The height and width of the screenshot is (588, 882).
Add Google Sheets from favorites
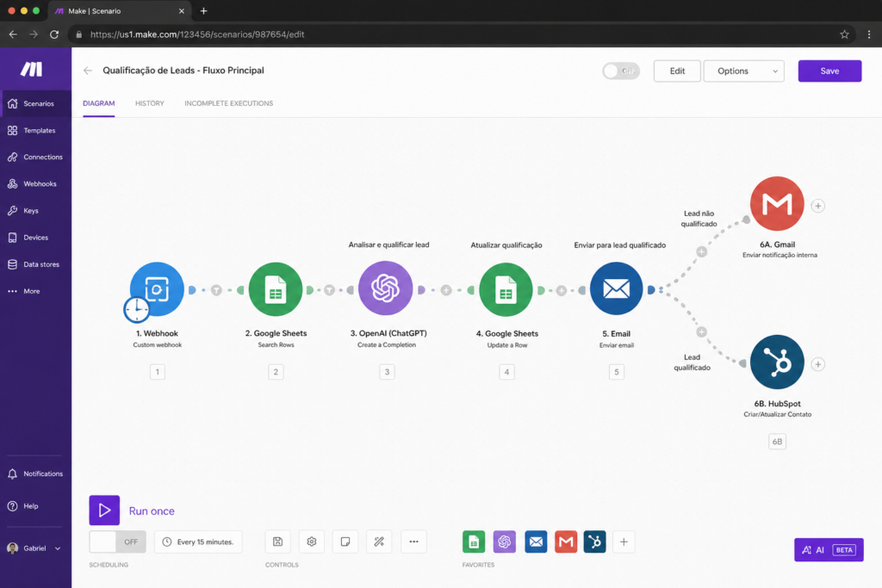click(x=474, y=542)
